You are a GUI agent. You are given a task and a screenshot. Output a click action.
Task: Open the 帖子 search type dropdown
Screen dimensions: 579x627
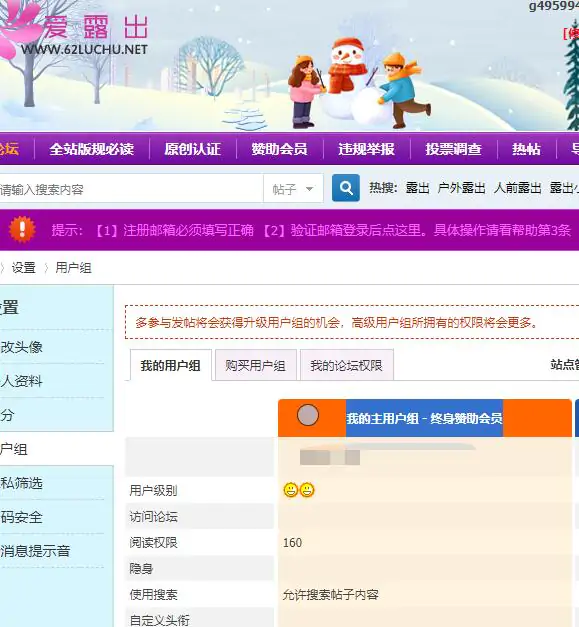click(293, 189)
